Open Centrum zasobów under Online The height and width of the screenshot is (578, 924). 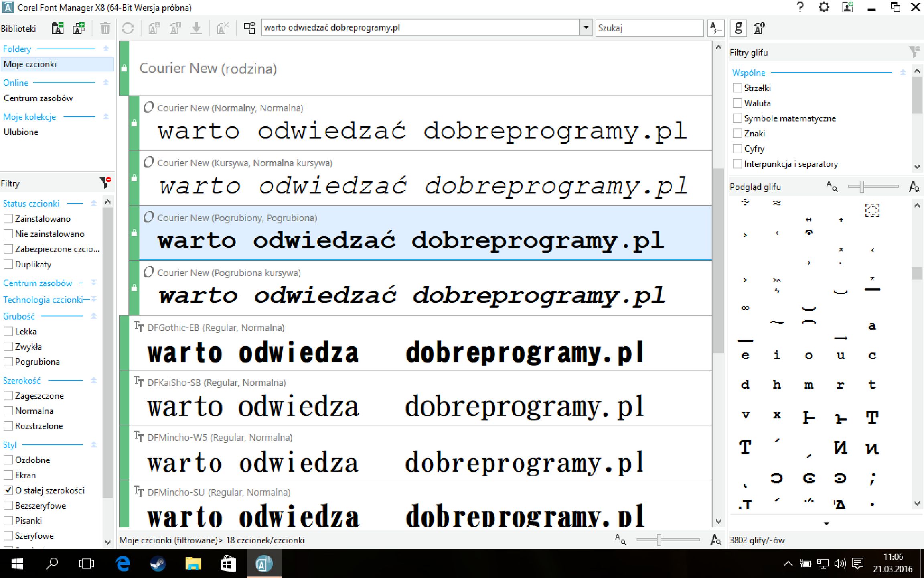tap(38, 98)
